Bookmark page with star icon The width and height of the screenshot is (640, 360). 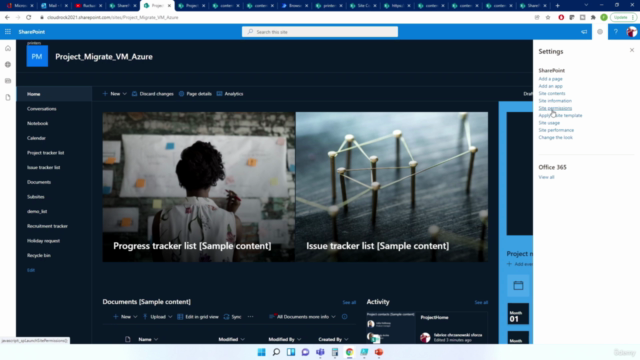coord(548,18)
